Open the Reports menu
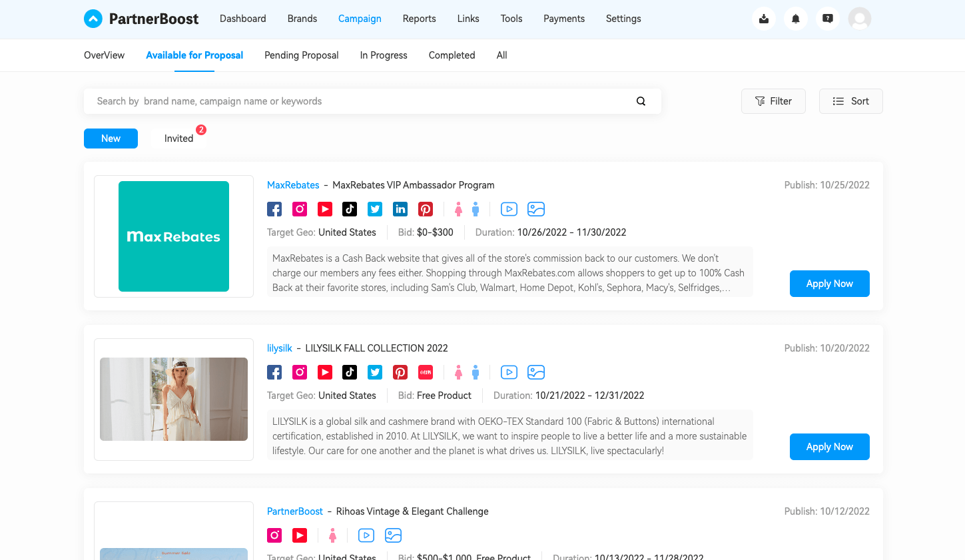 point(419,19)
